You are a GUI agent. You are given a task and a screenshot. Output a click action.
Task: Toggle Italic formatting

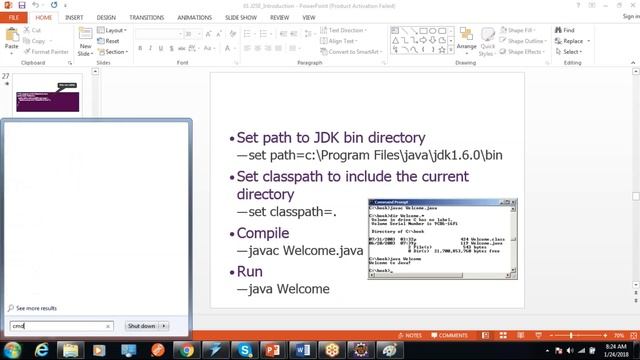pyautogui.click(x=150, y=48)
